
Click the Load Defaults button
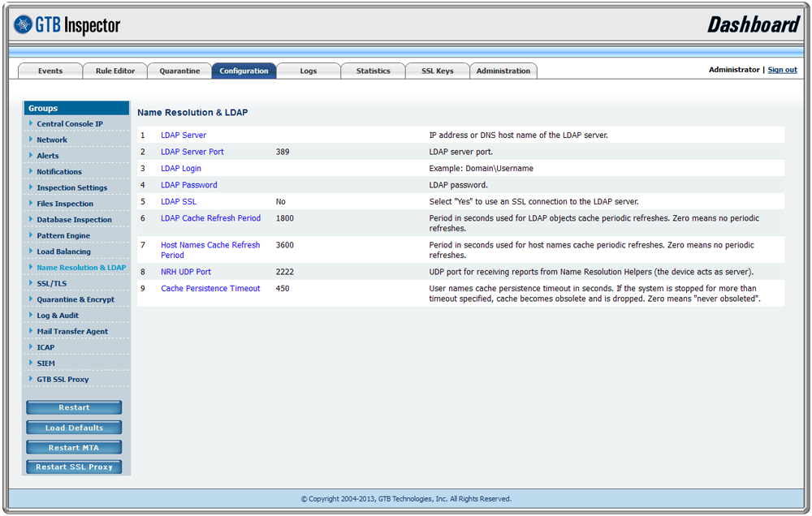coord(74,428)
